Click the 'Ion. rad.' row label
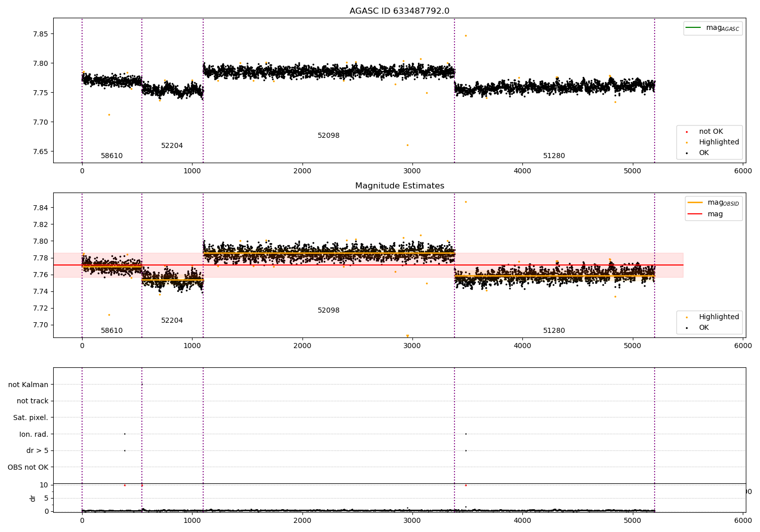This screenshot has width=760, height=532. tap(34, 434)
